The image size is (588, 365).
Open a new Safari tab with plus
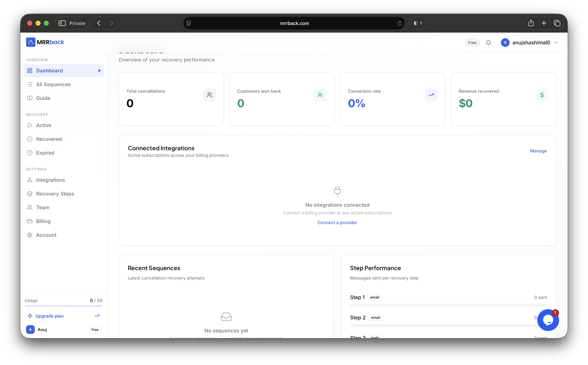(x=544, y=23)
